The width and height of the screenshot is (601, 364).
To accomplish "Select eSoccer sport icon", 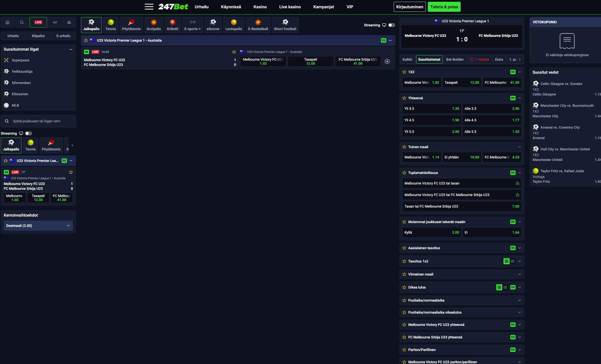I will tap(213, 25).
